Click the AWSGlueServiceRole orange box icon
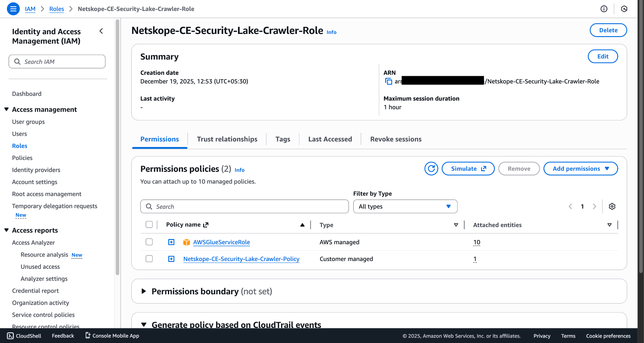644x343 pixels. 186,242
